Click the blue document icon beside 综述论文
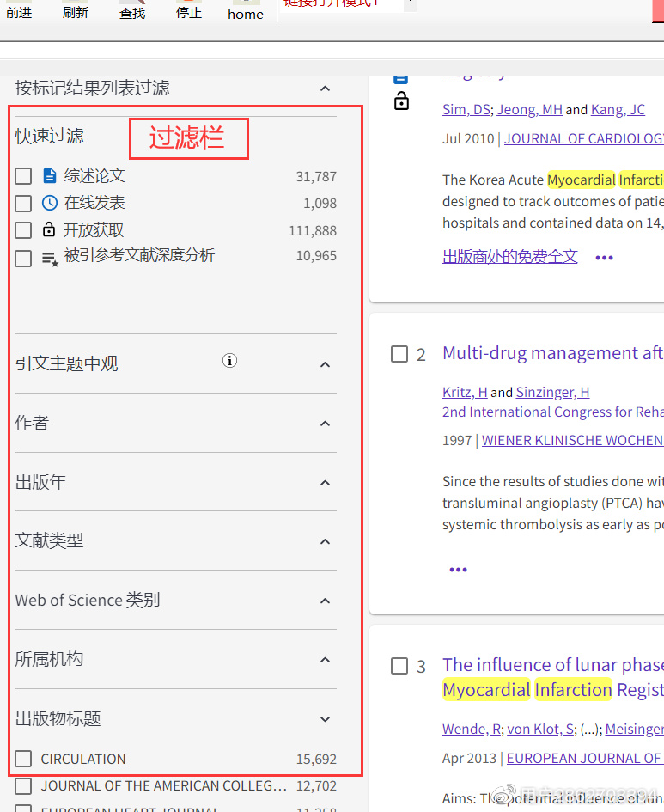 point(50,176)
